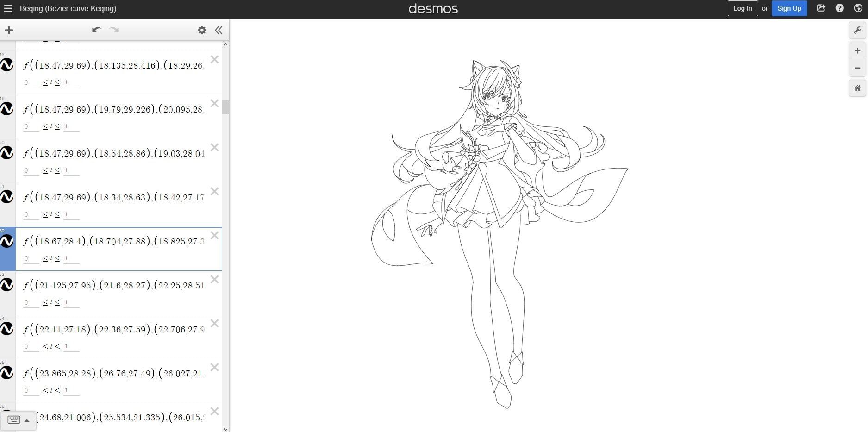Toggle visibility of expression 52's curve
The image size is (868, 432).
click(6, 241)
